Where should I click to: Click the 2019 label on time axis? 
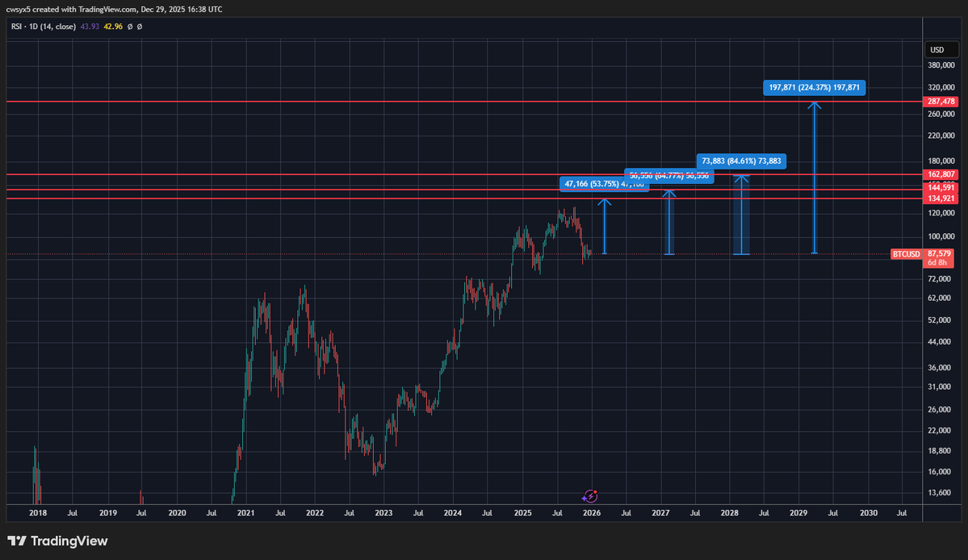[108, 512]
